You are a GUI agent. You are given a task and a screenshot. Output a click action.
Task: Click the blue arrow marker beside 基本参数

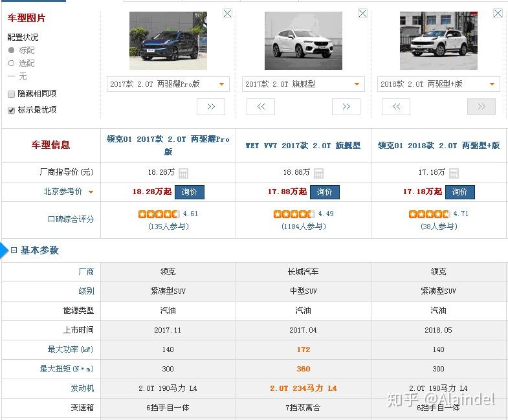pos(4,250)
